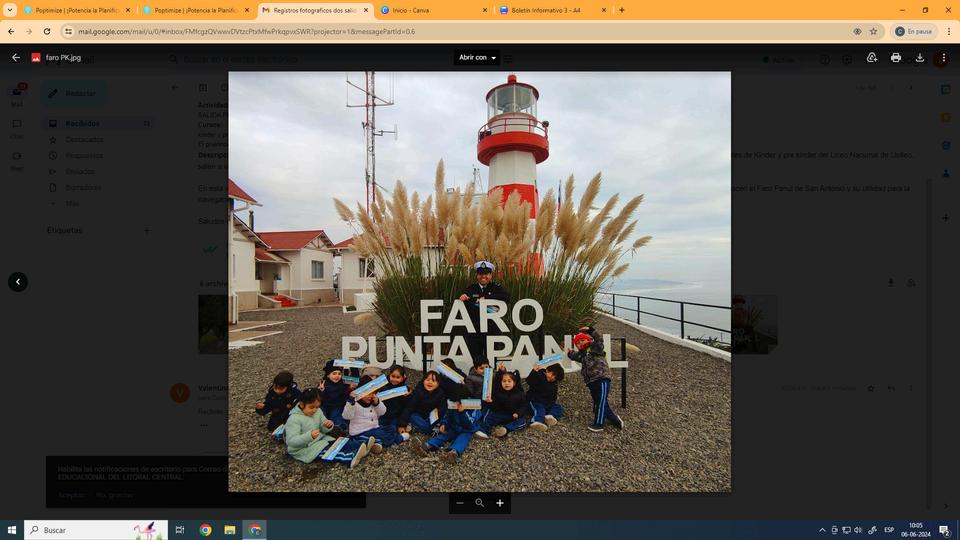Open Windows Task View
This screenshot has height=540, width=960.
tap(180, 530)
